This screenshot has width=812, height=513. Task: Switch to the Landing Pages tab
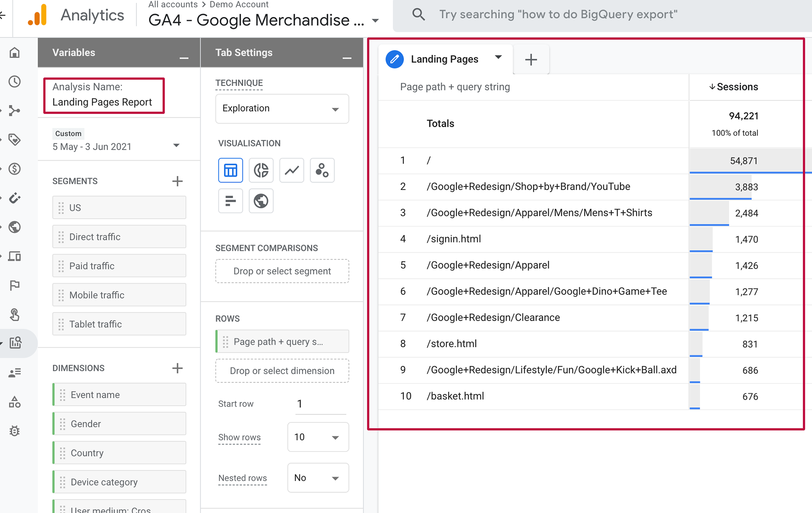(x=445, y=59)
